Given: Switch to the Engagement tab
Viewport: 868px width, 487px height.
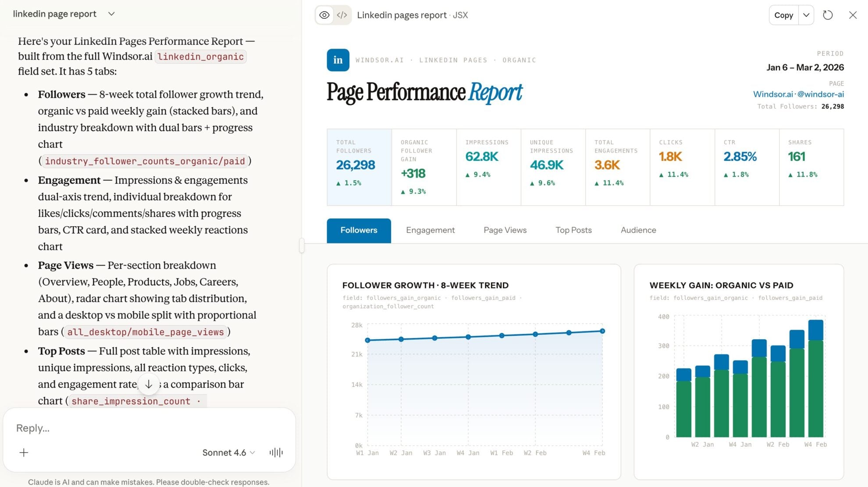Looking at the screenshot, I should pos(430,230).
